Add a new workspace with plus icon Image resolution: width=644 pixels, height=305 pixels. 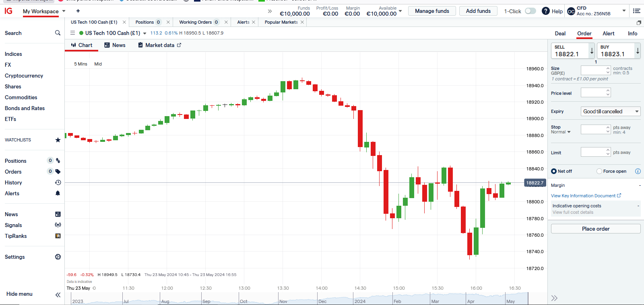pos(78,11)
